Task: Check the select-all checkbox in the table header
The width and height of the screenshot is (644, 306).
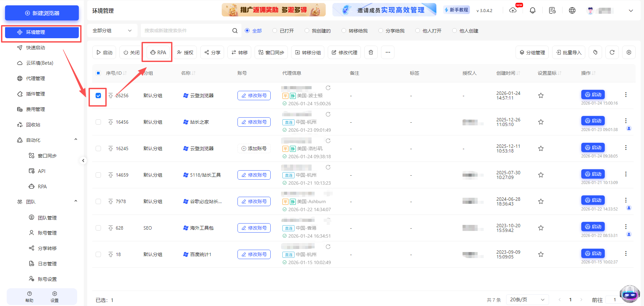Action: [x=98, y=73]
